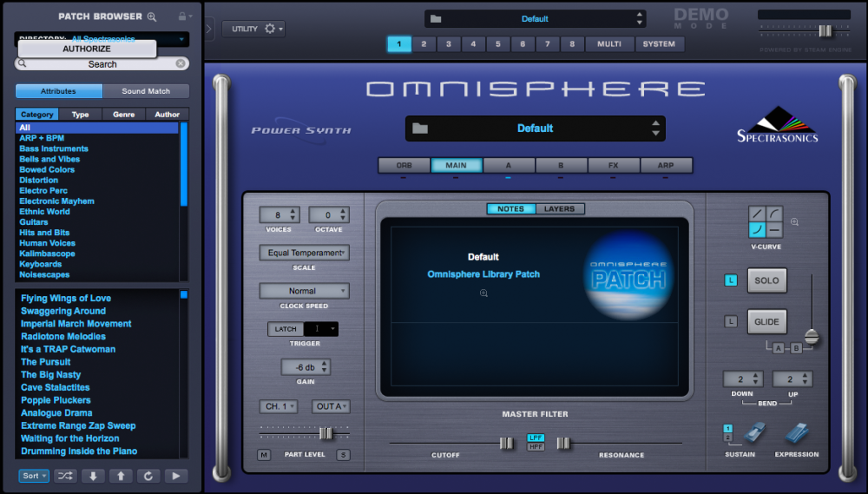Click the Bend Down stepper
This screenshot has height=494, width=868.
tap(756, 379)
